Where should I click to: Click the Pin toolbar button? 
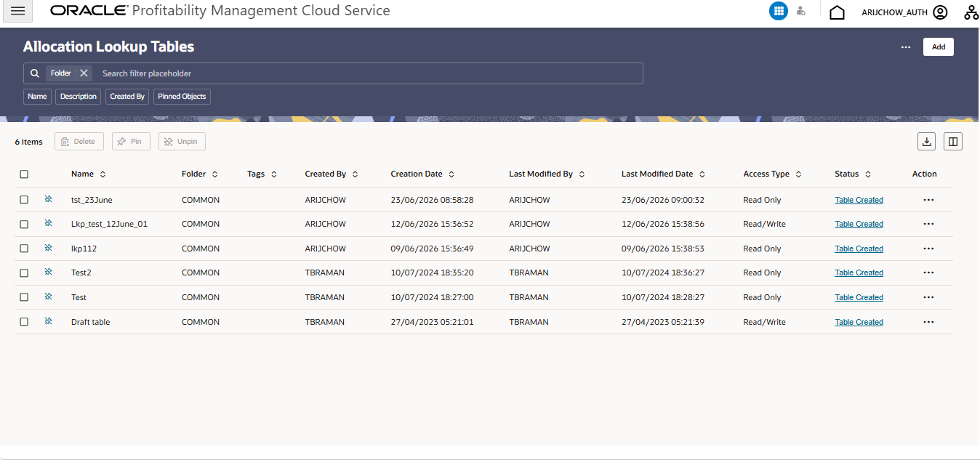[131, 142]
